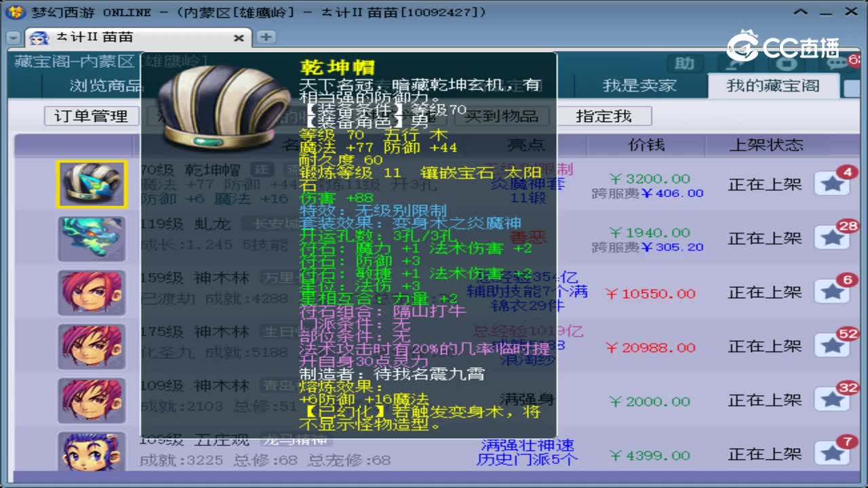The width and height of the screenshot is (868, 488).
Task: Open the 指定我 section
Action: (604, 116)
